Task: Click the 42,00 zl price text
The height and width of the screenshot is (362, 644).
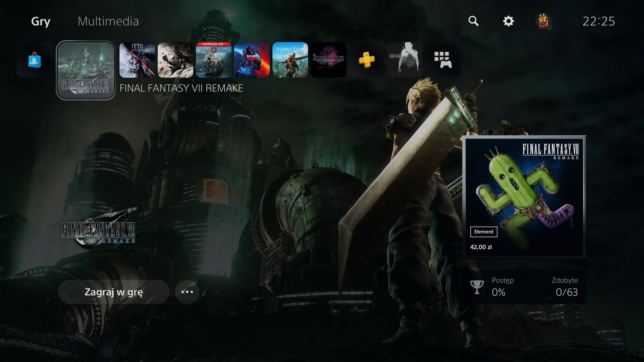Action: click(481, 247)
